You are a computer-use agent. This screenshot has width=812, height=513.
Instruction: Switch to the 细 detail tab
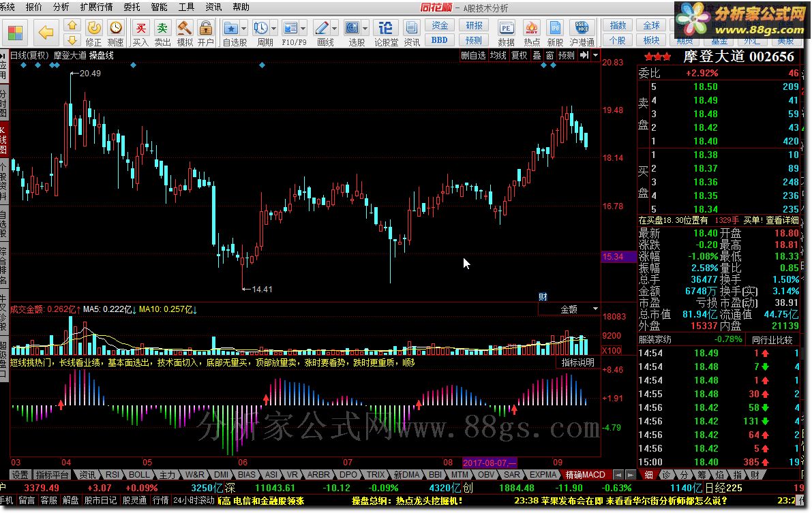[x=648, y=475]
